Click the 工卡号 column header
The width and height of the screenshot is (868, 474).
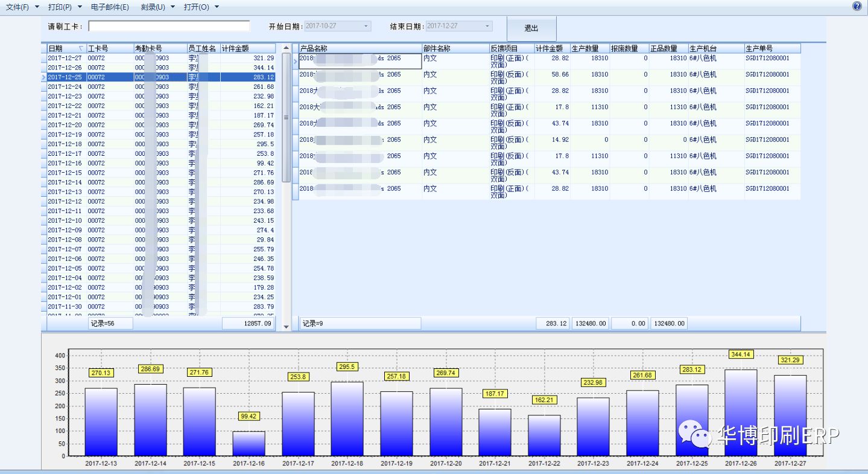pyautogui.click(x=110, y=48)
